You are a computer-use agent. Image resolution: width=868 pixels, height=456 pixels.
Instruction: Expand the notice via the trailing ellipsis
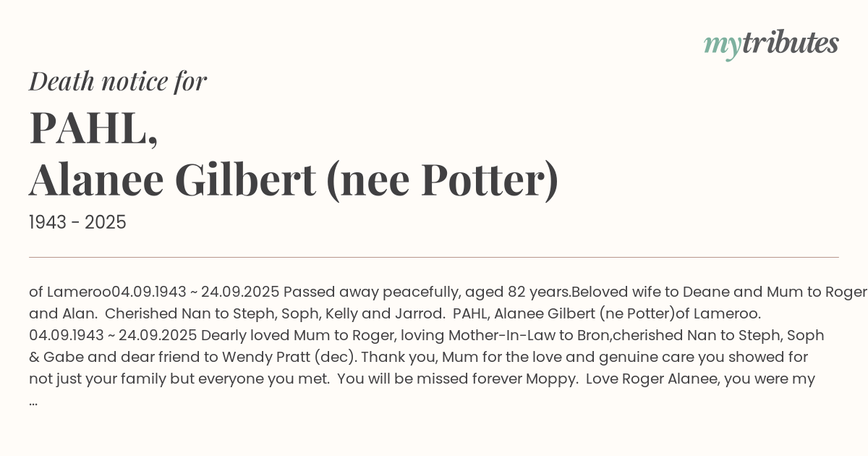click(33, 401)
